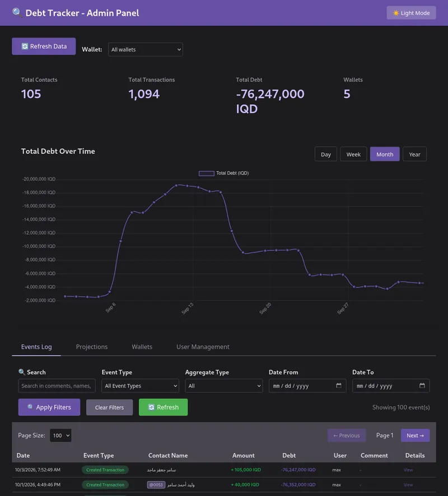Click Created Transaction badge in the 10/1/2026 row
Screen dimensions: 448x496
tap(105, 485)
